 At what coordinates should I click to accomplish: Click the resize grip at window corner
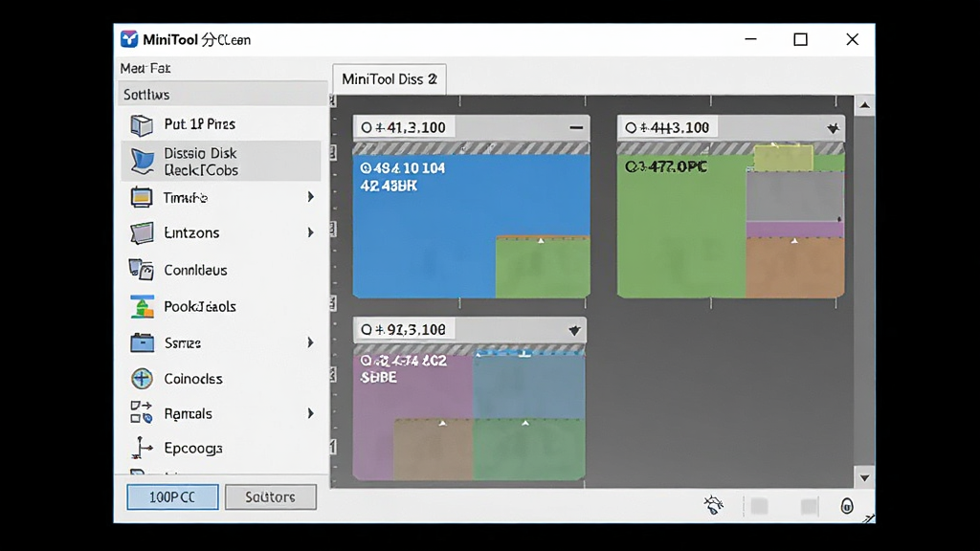869,518
